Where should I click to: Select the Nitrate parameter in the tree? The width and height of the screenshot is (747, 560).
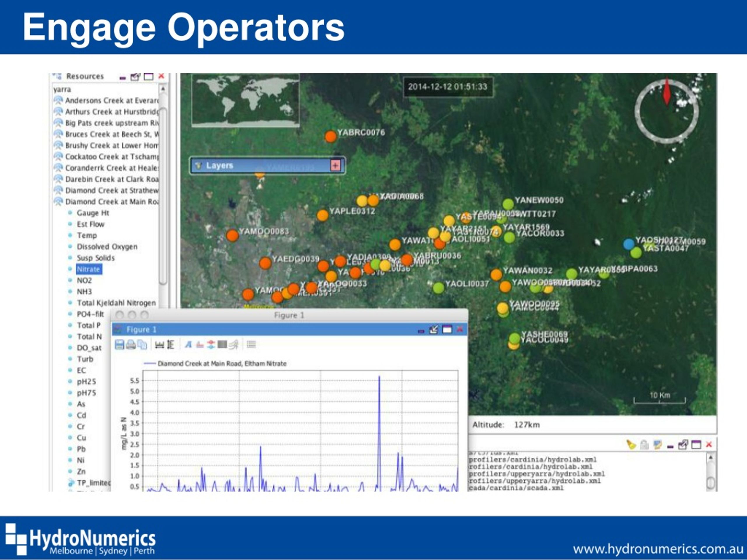[x=88, y=269]
